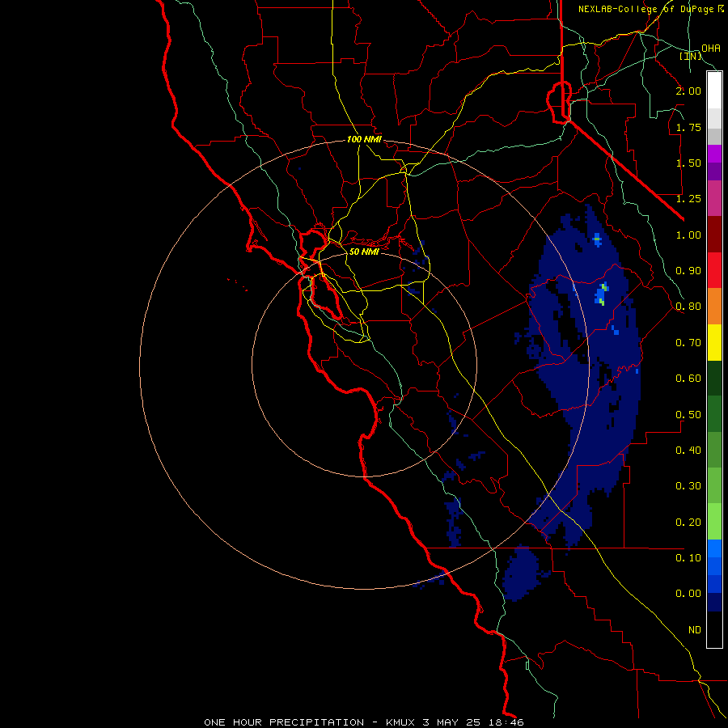Image resolution: width=728 pixels, height=728 pixels.
Task: Select the orange legend swatch
Action: (714, 307)
